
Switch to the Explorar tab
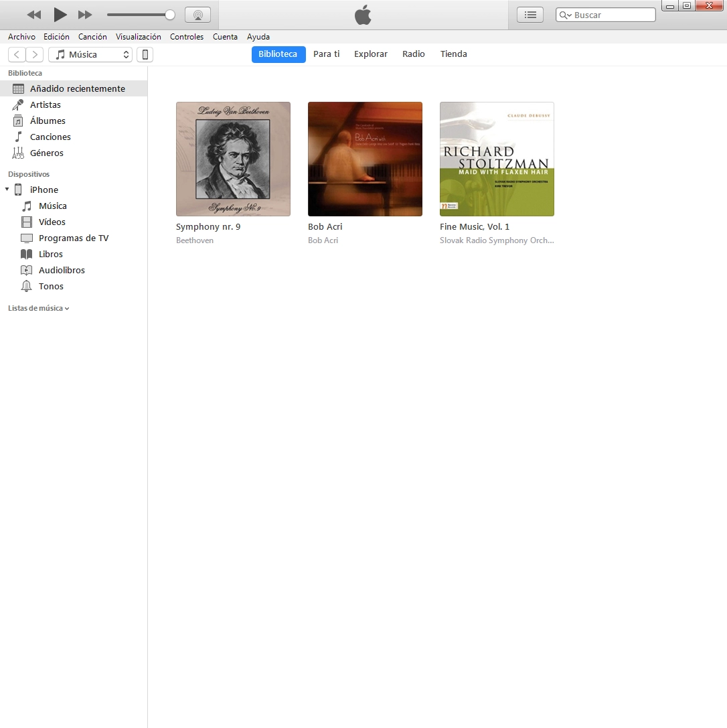(x=371, y=54)
